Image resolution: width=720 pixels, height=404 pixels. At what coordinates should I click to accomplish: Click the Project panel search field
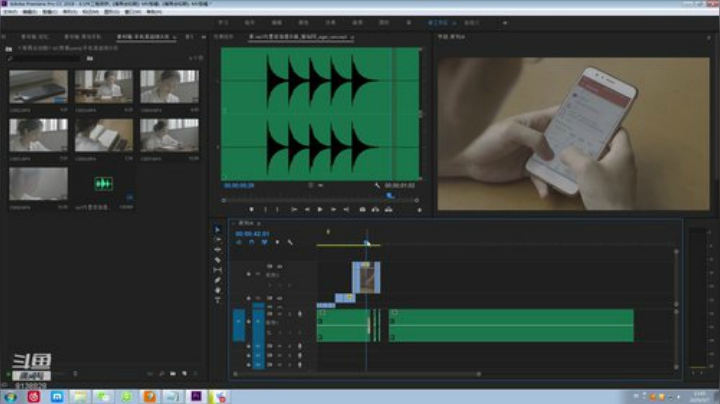pos(45,58)
